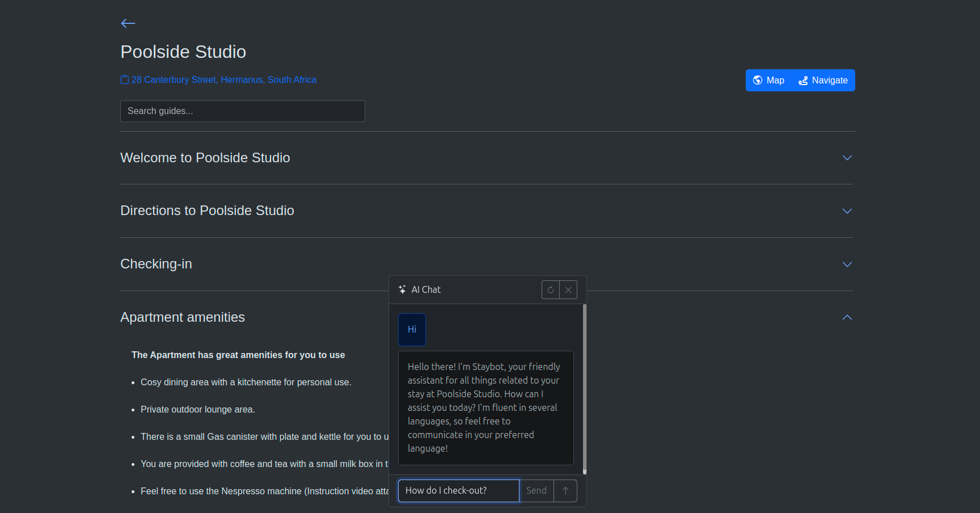The image size is (980, 513).
Task: Focus the Search guides input field
Action: (242, 111)
